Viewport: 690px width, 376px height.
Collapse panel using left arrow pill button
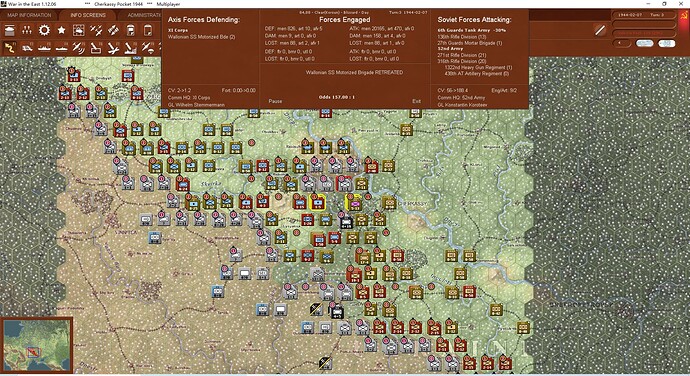point(622,43)
